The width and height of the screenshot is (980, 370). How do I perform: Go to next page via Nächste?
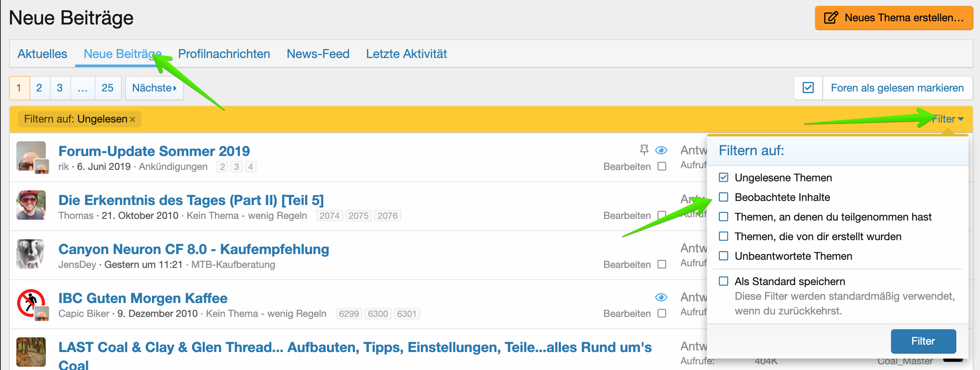pyautogui.click(x=154, y=88)
